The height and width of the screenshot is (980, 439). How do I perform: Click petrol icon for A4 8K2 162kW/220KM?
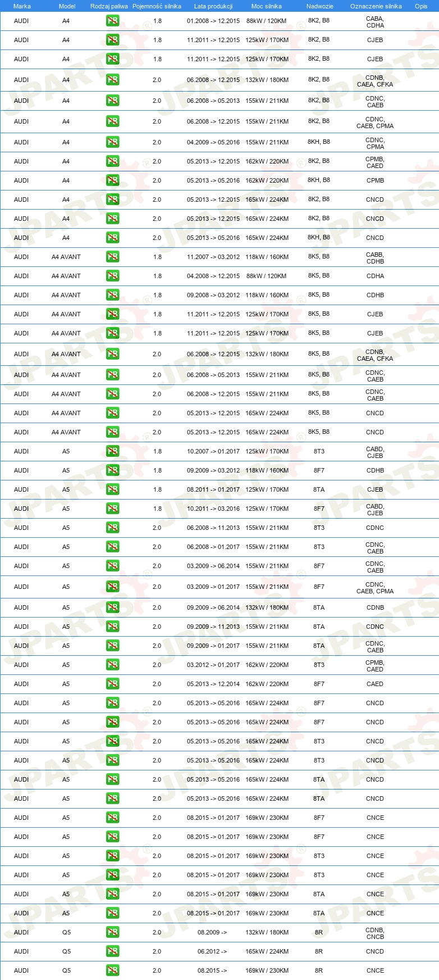112,161
